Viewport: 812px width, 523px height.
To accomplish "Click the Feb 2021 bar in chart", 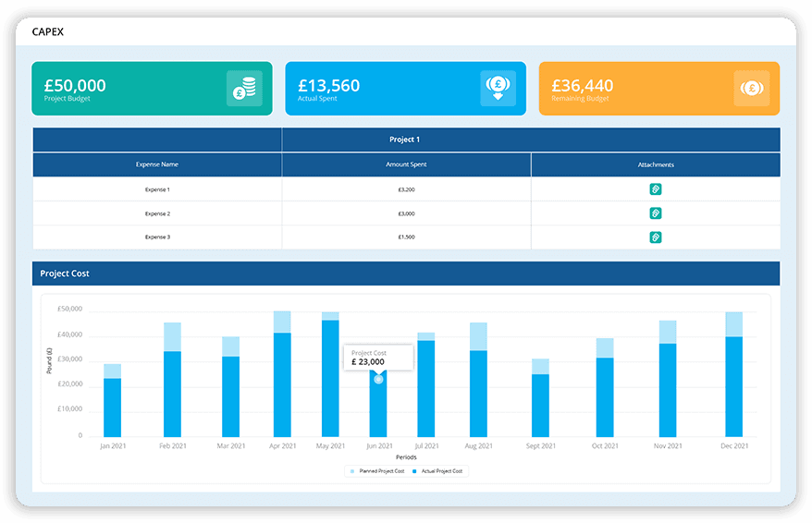I will pyautogui.click(x=172, y=380).
